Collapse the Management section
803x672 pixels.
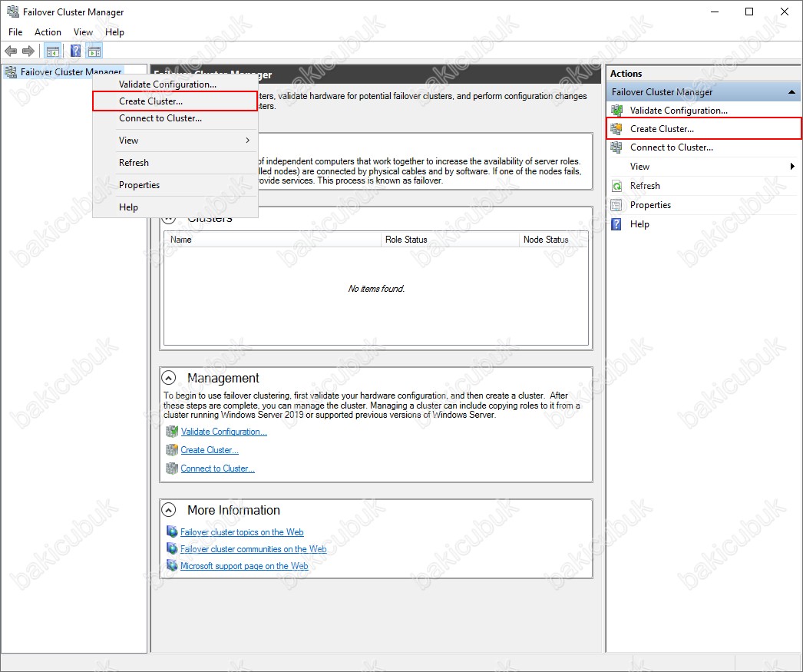click(168, 378)
